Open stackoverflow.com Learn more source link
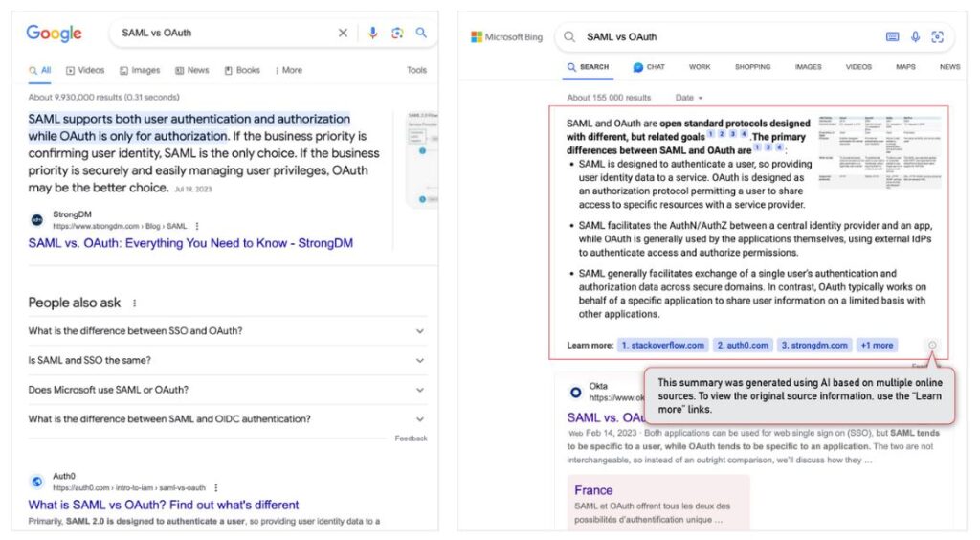This screenshot has height=540, width=980. 662,345
